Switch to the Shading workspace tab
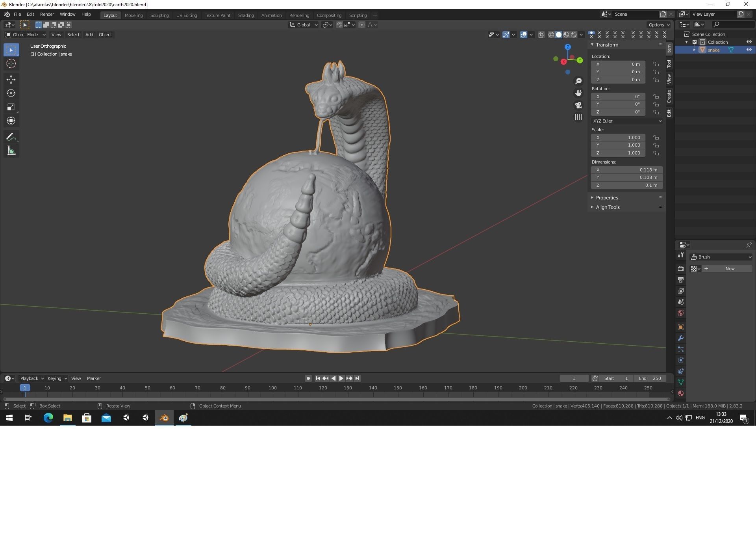 (246, 15)
